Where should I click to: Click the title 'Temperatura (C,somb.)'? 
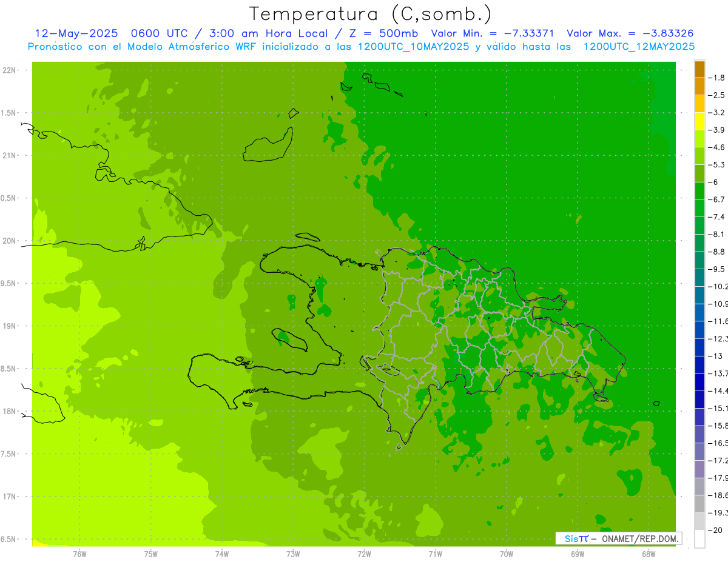click(x=370, y=14)
